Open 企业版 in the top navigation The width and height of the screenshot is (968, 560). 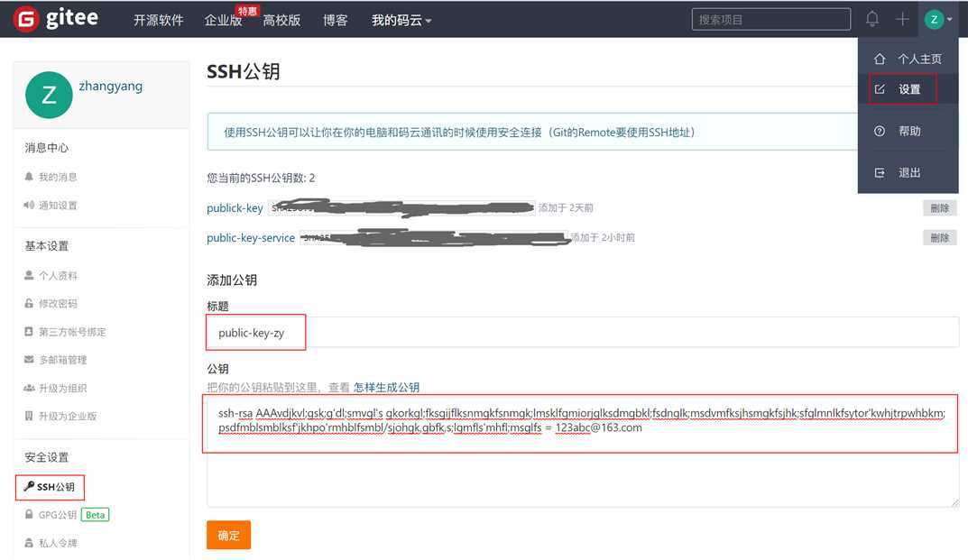coord(224,21)
